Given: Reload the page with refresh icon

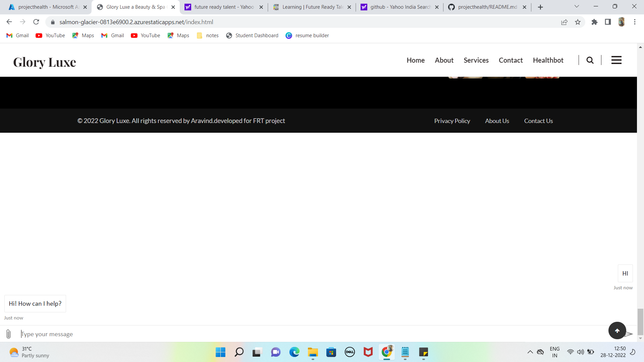Looking at the screenshot, I should (x=36, y=22).
